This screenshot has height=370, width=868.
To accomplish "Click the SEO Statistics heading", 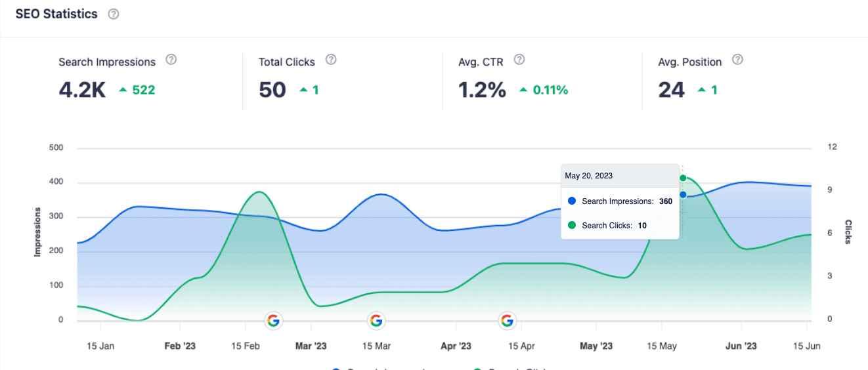I will 56,14.
